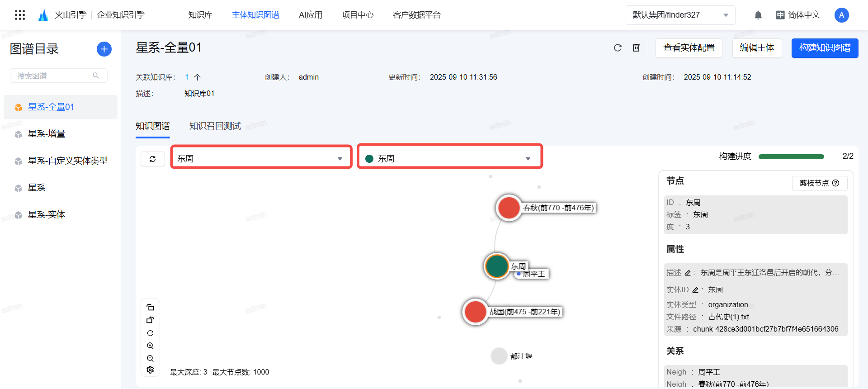Select the red 春秋(前770-前476年) node
This screenshot has height=389, width=868.
coord(509,208)
